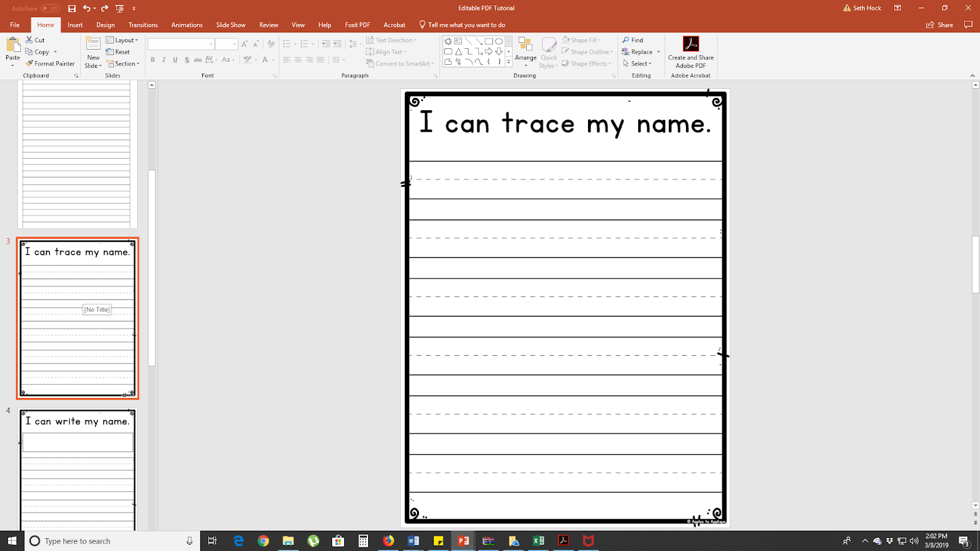
Task: Expand the Layout dropdown
Action: pos(122,40)
